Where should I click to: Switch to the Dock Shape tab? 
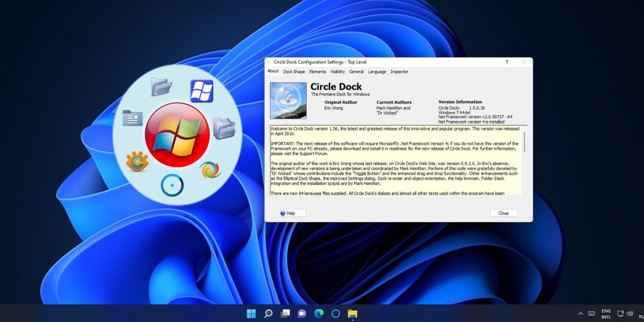pos(294,72)
